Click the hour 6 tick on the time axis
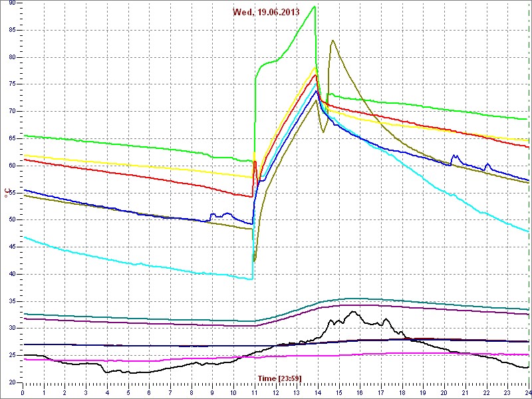The image size is (532, 399). tap(149, 392)
